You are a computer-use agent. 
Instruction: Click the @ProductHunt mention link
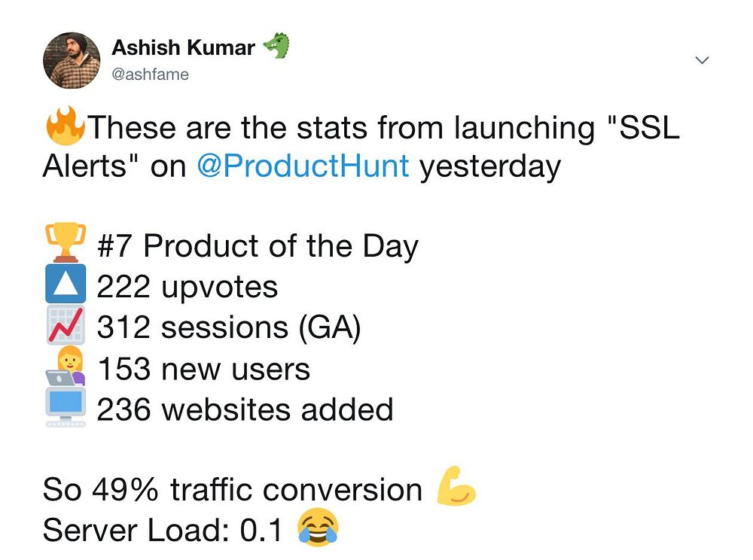pos(303,166)
